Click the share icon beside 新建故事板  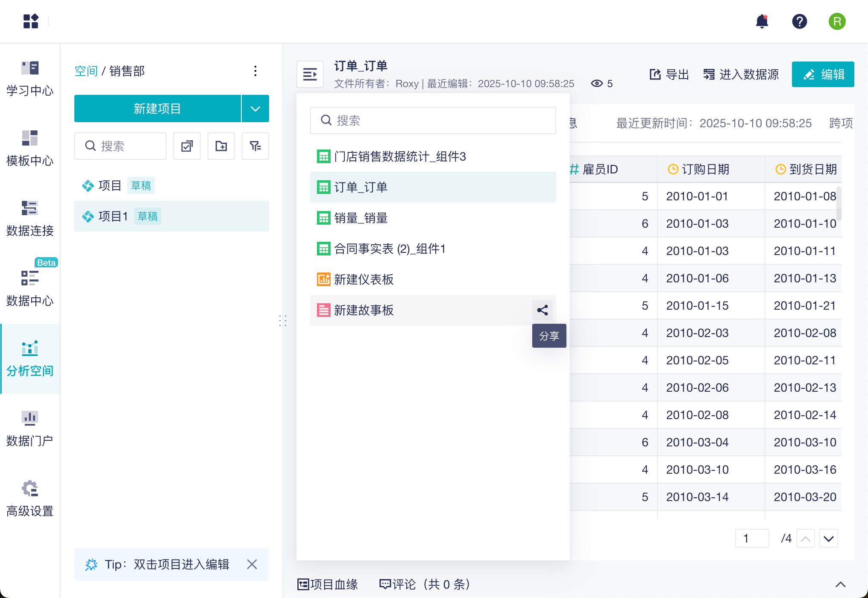click(542, 310)
